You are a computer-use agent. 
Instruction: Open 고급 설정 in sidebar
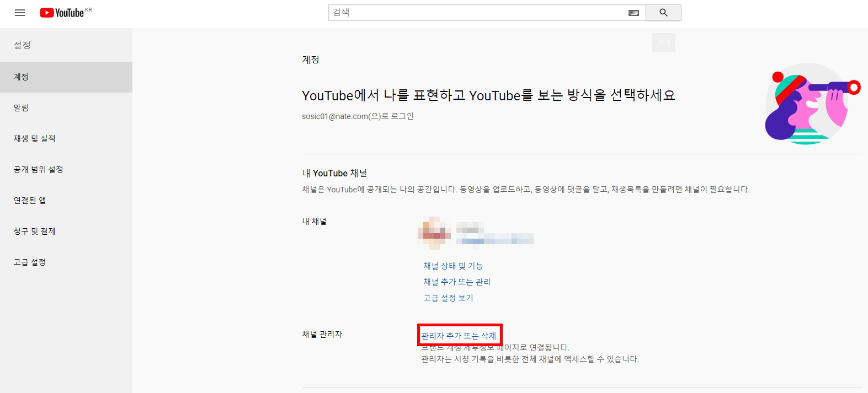pos(66,262)
